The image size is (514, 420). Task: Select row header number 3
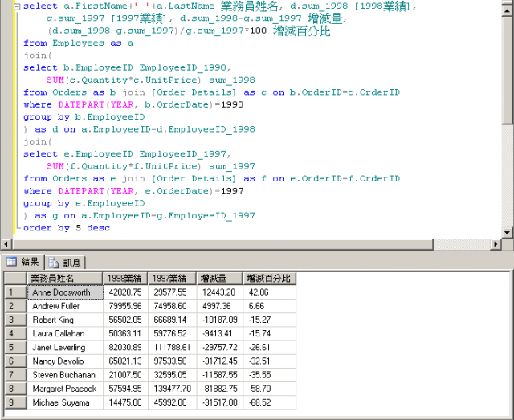tap(15, 320)
